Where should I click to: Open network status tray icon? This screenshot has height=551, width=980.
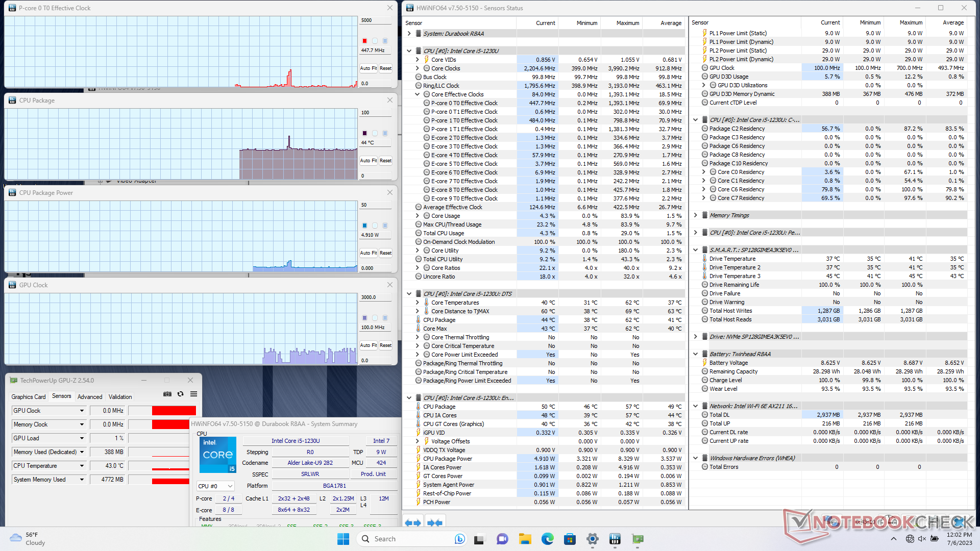pyautogui.click(x=910, y=539)
